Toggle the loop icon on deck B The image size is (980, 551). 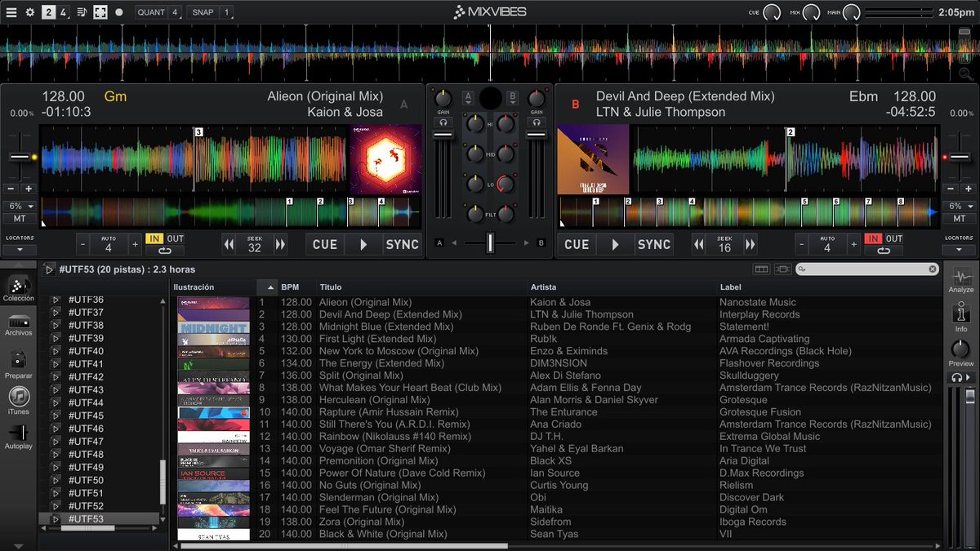click(884, 251)
